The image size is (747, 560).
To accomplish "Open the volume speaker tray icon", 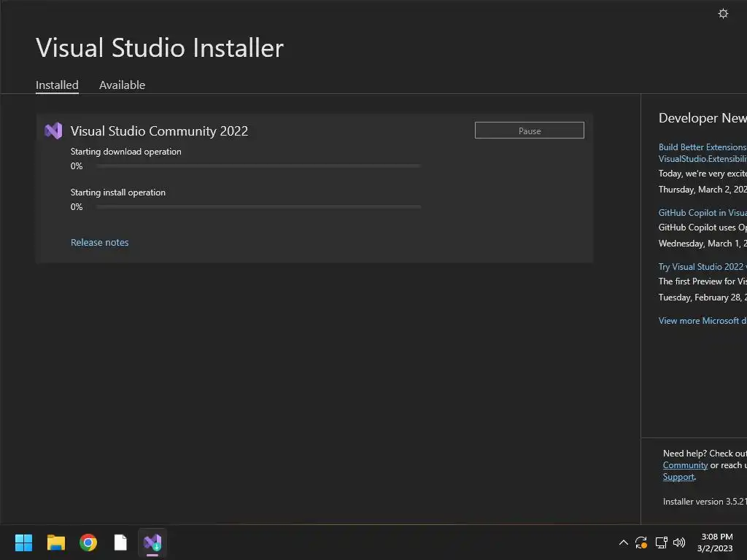I will [x=679, y=542].
